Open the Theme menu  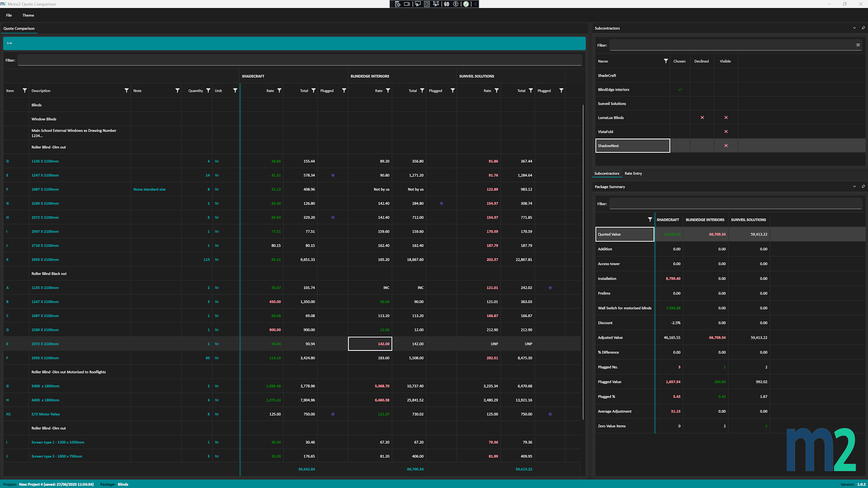pos(28,15)
